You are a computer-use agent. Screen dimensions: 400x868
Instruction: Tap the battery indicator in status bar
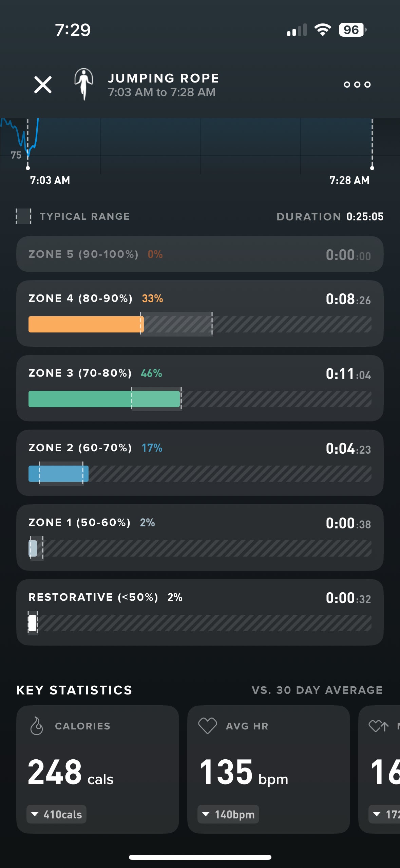point(352,30)
